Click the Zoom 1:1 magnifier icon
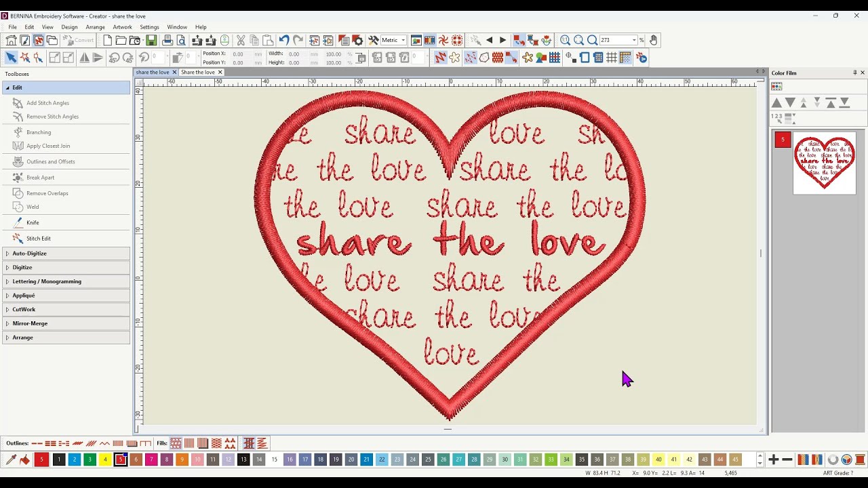The image size is (868, 488). [565, 40]
